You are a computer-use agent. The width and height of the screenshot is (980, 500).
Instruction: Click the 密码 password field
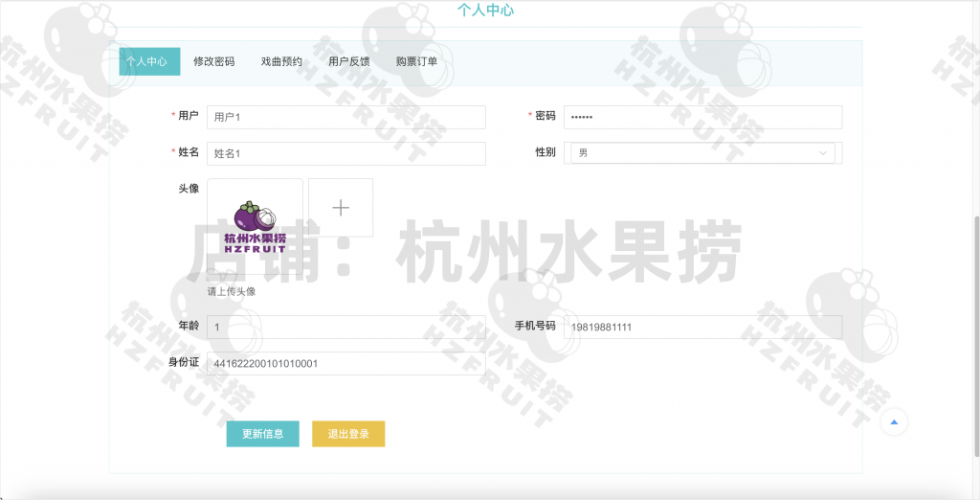pyautogui.click(x=703, y=117)
